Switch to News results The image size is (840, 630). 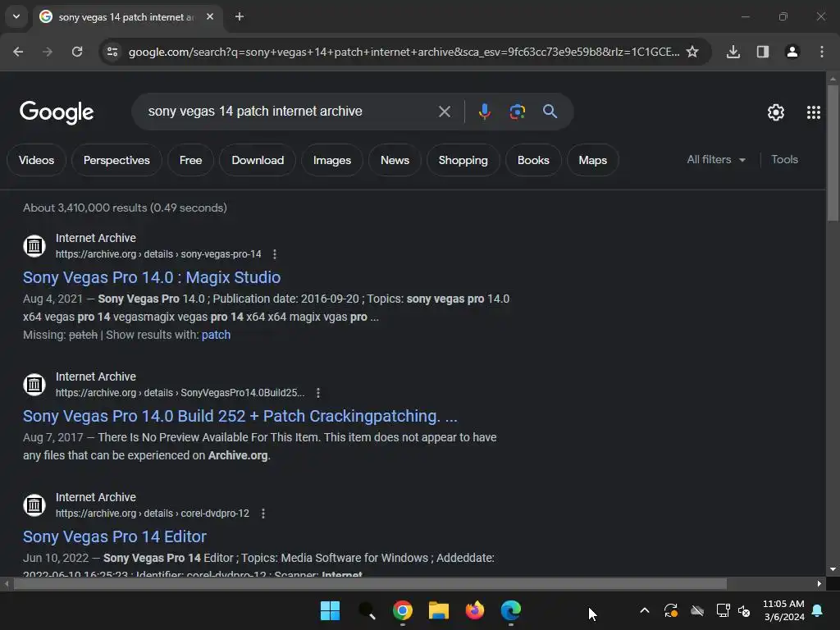click(395, 160)
